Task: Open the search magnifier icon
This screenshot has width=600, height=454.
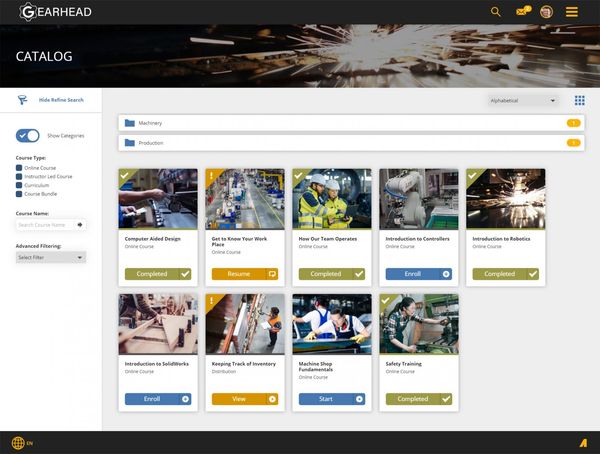Action: tap(496, 12)
